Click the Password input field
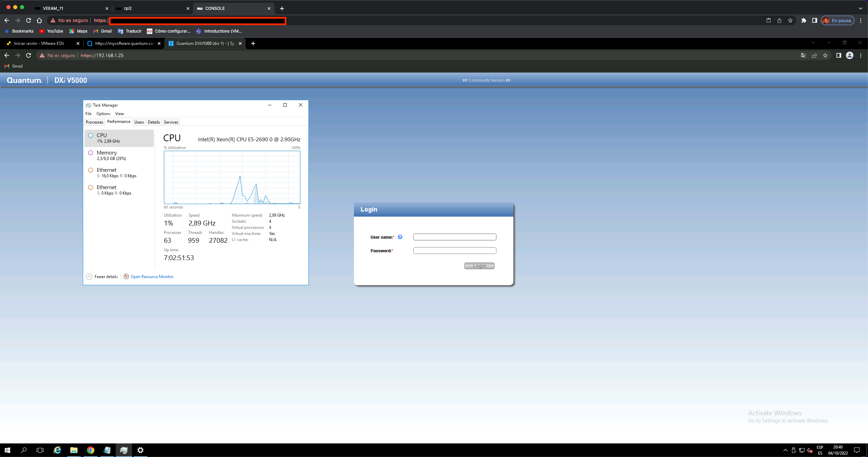Screen dimensions: 868x457 pos(455,251)
